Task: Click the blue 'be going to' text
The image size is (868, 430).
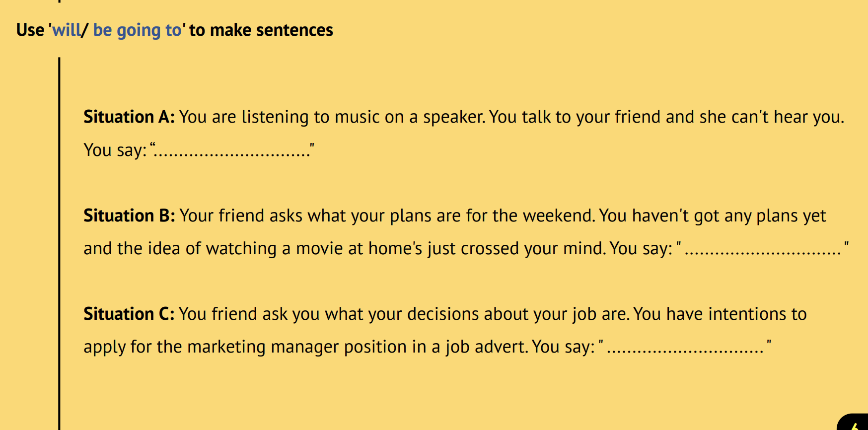Action: coord(138,30)
